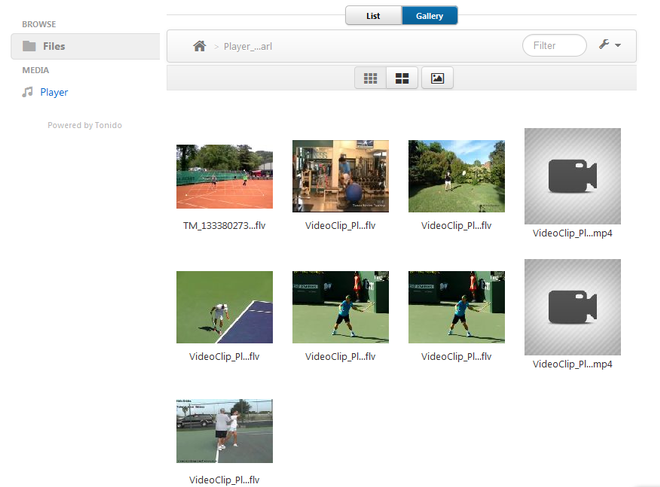Click the TM_133380273...flv file name
The image size is (660, 487).
(x=224, y=225)
